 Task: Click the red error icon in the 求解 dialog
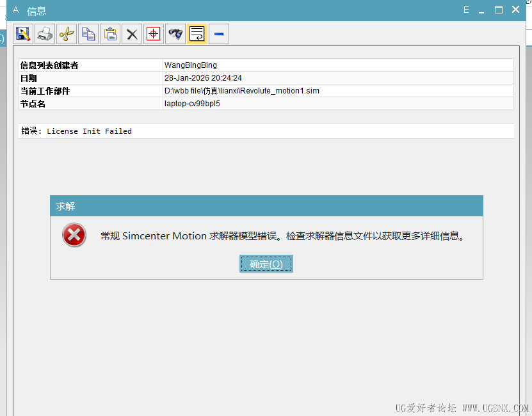(74, 235)
